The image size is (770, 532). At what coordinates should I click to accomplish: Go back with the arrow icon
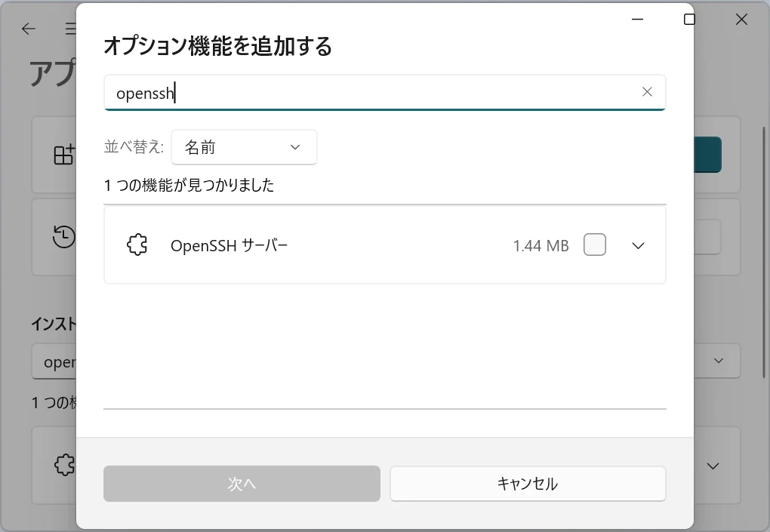tap(29, 29)
